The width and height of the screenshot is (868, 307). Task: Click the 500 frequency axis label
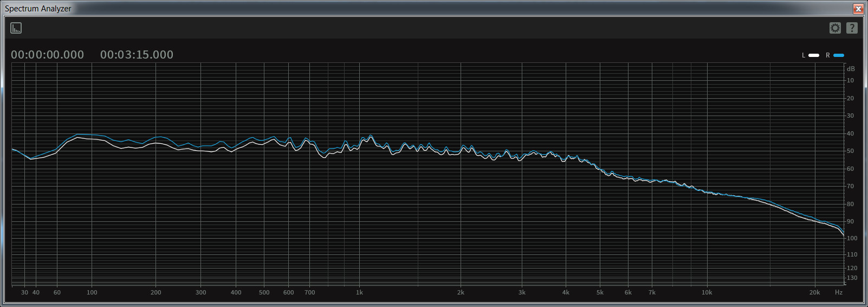(264, 292)
